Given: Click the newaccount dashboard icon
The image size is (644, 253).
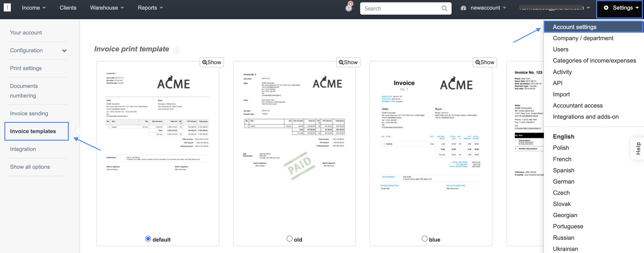Looking at the screenshot, I should click(463, 8).
